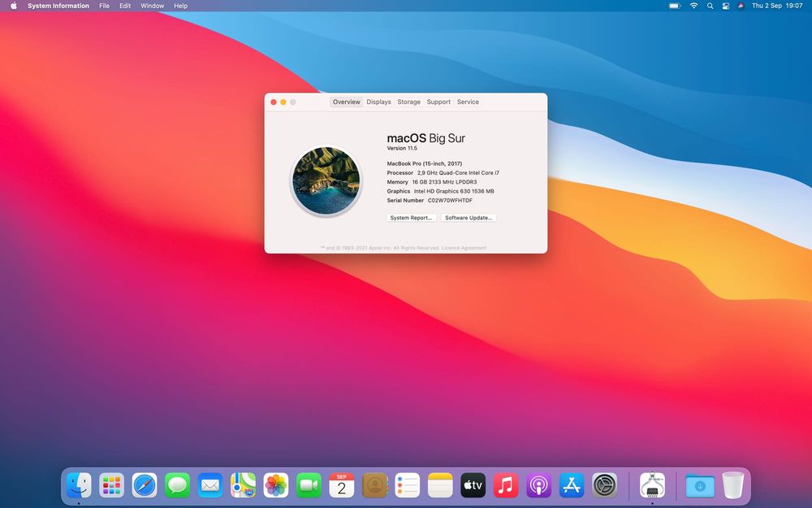Check the battery status icon
Screen dimensions: 812x508
pos(674,6)
